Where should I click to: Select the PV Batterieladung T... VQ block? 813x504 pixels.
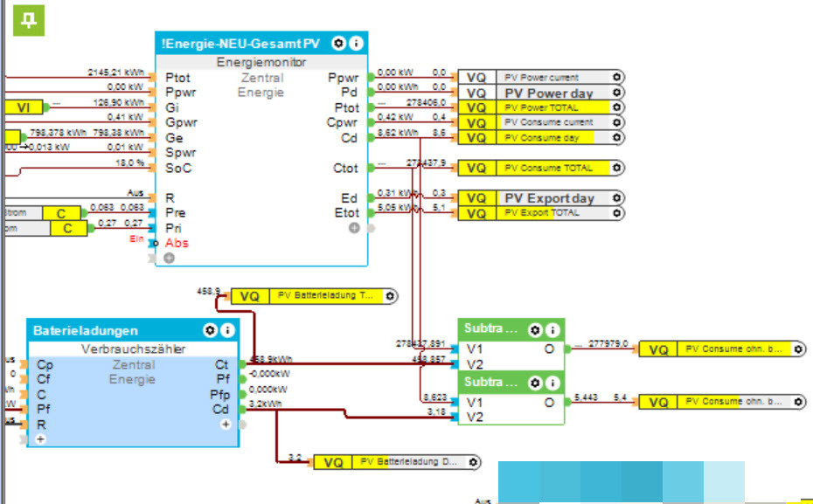[x=314, y=296]
